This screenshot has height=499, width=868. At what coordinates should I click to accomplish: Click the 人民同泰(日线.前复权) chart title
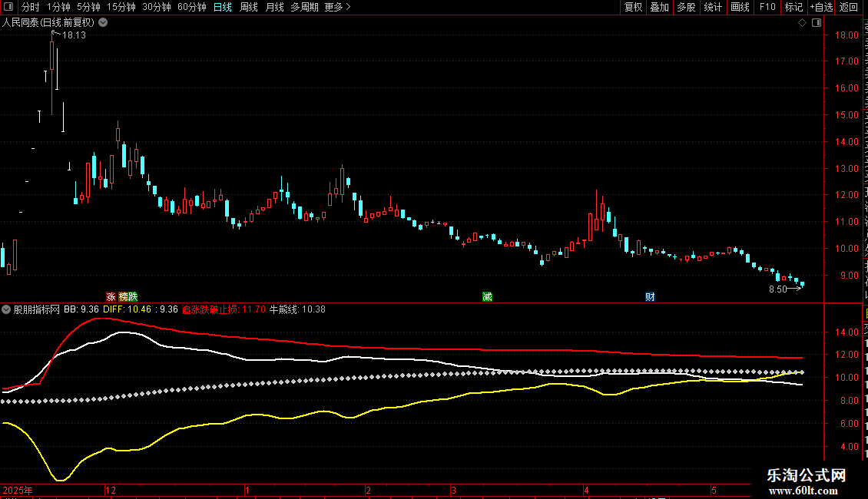click(x=48, y=23)
